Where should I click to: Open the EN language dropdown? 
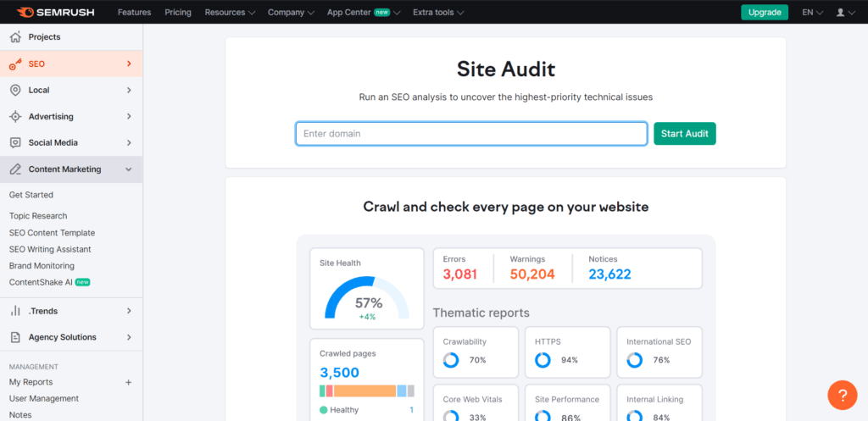813,13
